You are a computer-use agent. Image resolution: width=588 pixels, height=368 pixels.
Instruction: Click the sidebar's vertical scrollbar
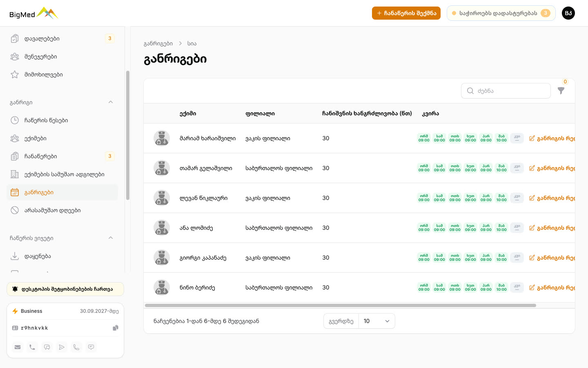point(128,135)
